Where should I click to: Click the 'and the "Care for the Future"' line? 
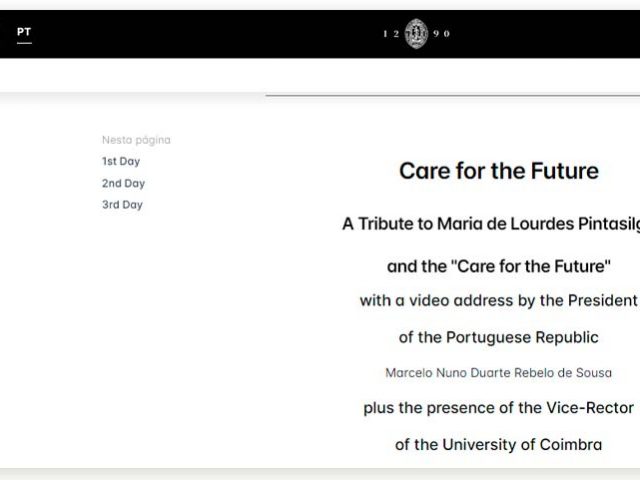(499, 266)
